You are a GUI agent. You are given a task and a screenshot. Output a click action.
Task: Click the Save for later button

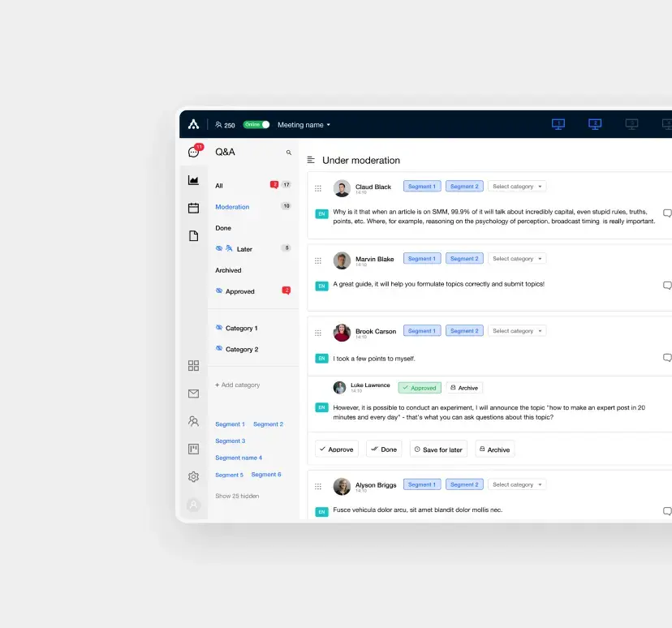click(438, 449)
